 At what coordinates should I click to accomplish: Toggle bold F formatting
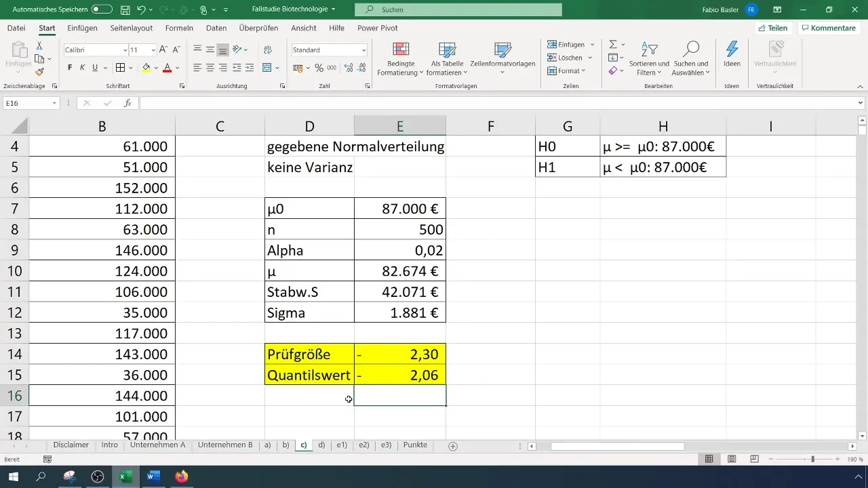70,68
